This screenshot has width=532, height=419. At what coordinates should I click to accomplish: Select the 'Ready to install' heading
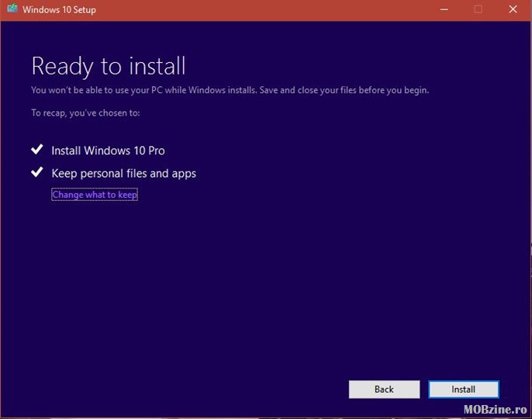[x=109, y=66]
